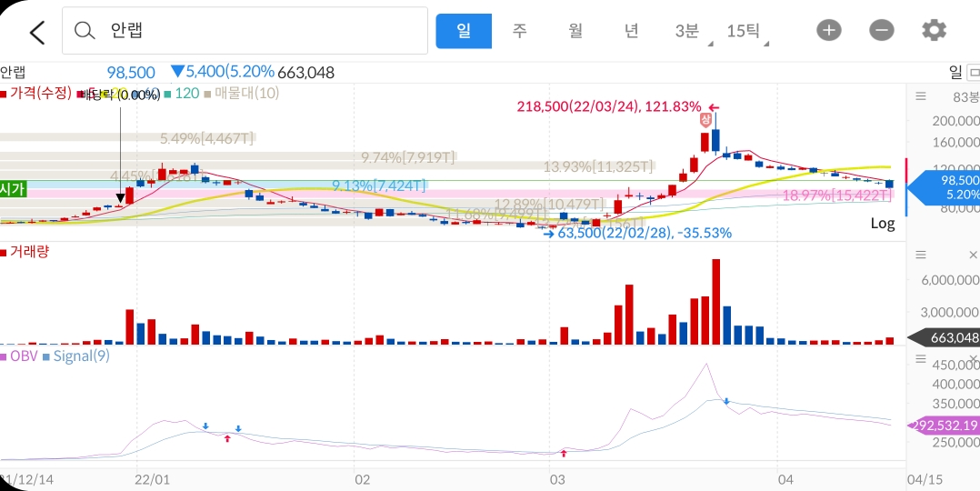Switch to the 월 monthly chart tab
980x491 pixels.
point(575,31)
